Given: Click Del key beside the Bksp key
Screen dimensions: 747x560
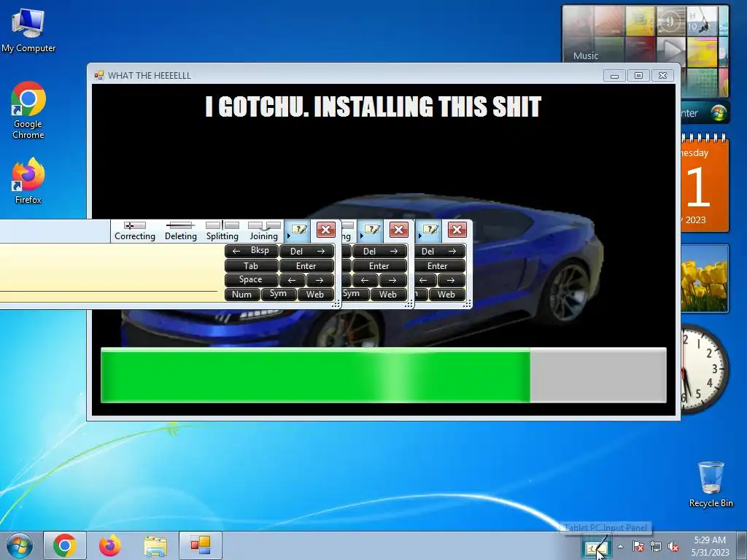Looking at the screenshot, I should coord(307,251).
